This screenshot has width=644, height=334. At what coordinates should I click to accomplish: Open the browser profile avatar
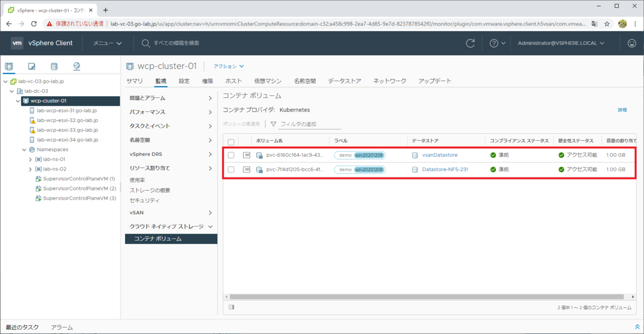click(623, 24)
